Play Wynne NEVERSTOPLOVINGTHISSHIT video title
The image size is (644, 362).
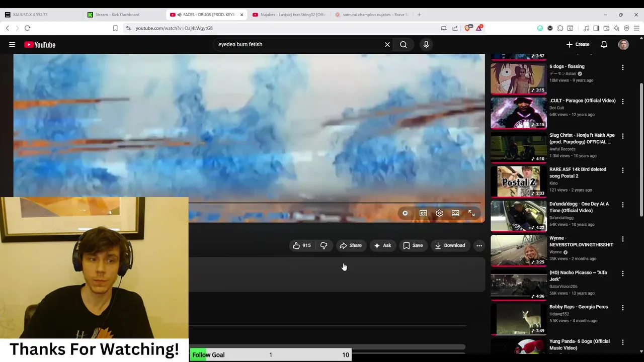click(581, 241)
